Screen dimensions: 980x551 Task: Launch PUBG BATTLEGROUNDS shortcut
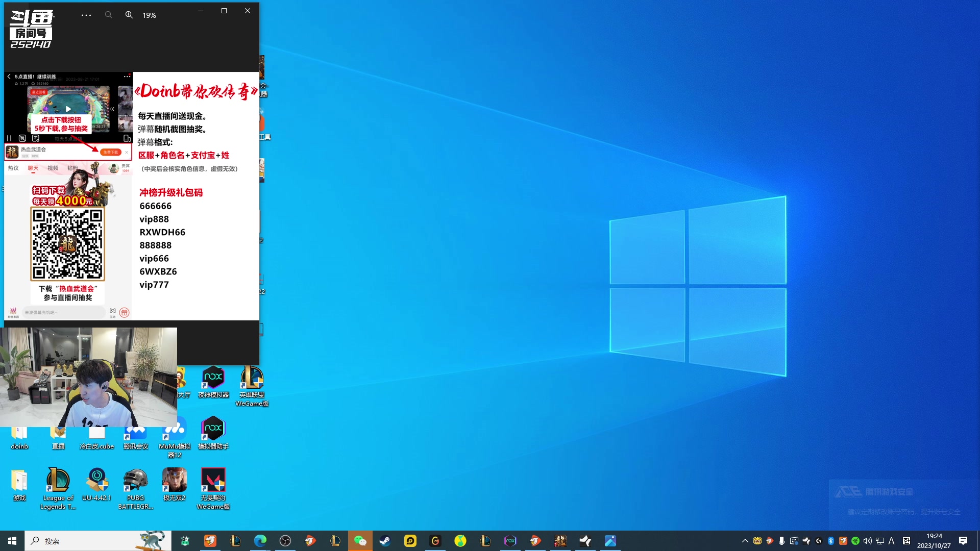pos(136,489)
